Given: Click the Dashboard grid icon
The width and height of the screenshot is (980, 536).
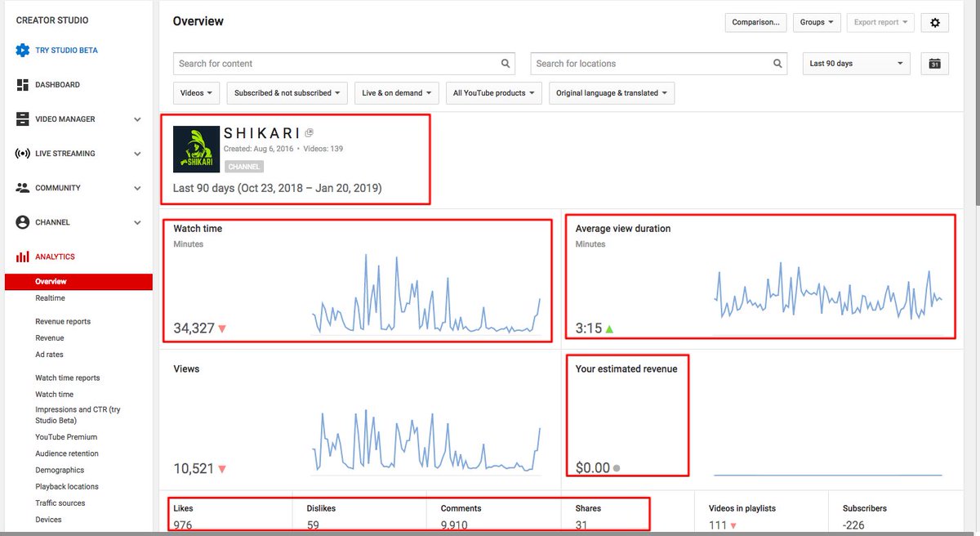Looking at the screenshot, I should 22,85.
